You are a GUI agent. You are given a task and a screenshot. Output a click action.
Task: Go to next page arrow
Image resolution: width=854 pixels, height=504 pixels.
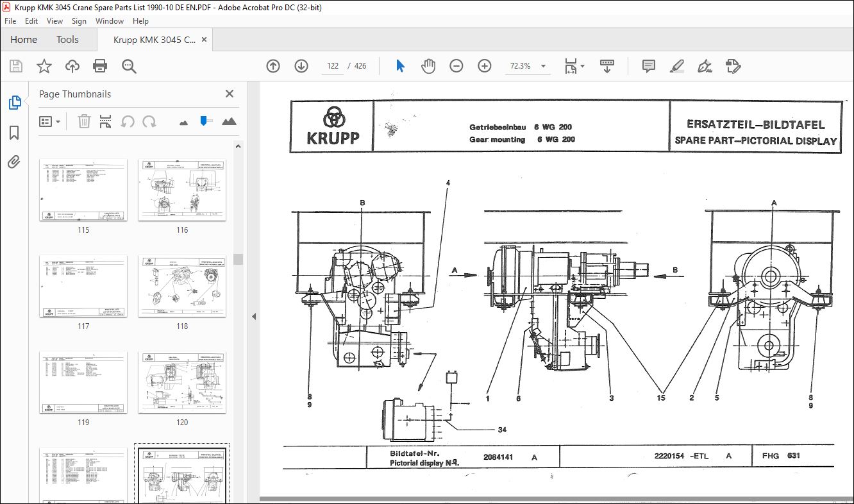coord(301,66)
